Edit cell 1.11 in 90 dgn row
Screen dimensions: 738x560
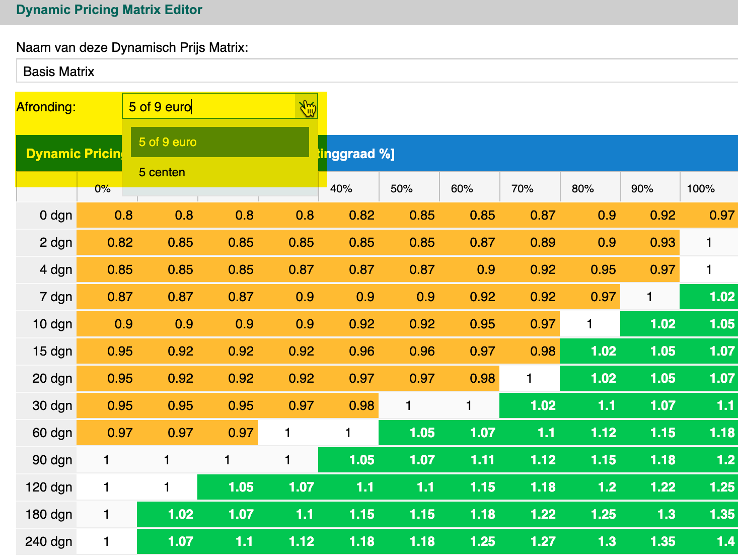[469, 460]
